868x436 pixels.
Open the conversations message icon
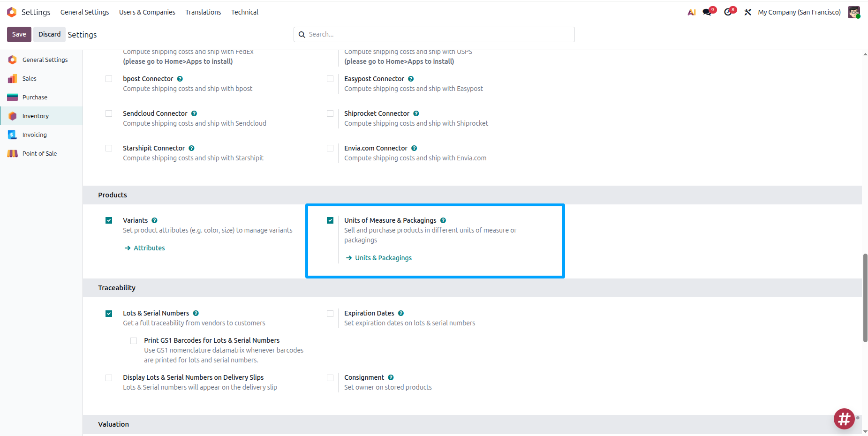[707, 12]
